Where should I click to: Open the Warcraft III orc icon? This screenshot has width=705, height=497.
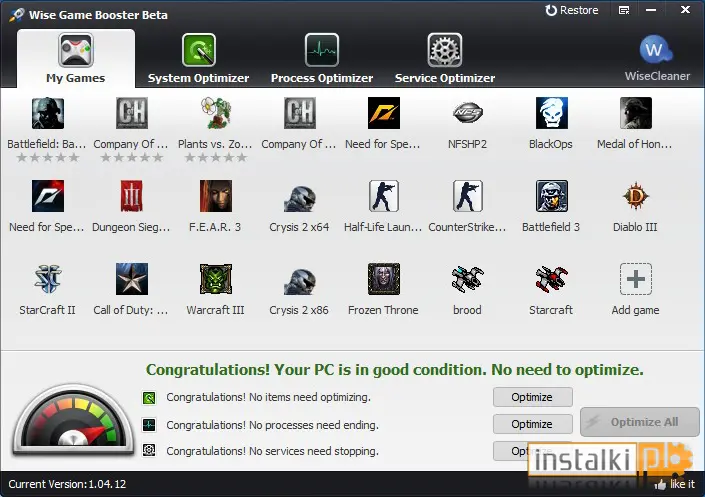point(215,279)
